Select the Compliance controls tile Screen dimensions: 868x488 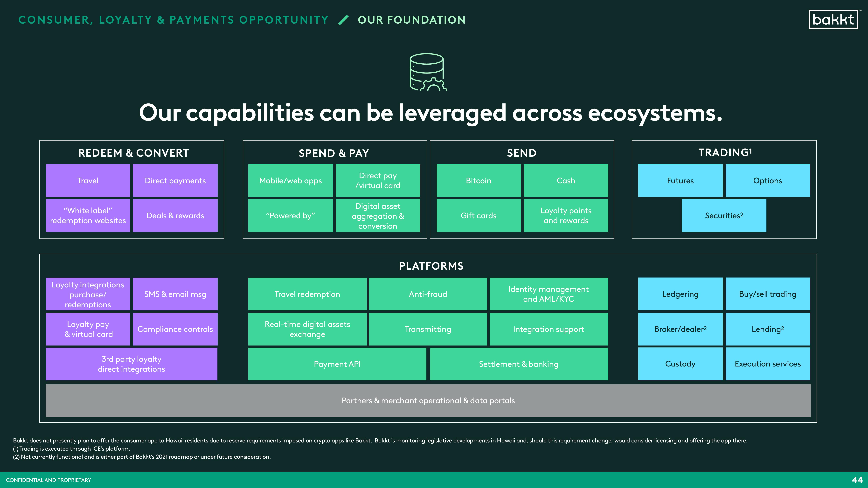tap(175, 329)
